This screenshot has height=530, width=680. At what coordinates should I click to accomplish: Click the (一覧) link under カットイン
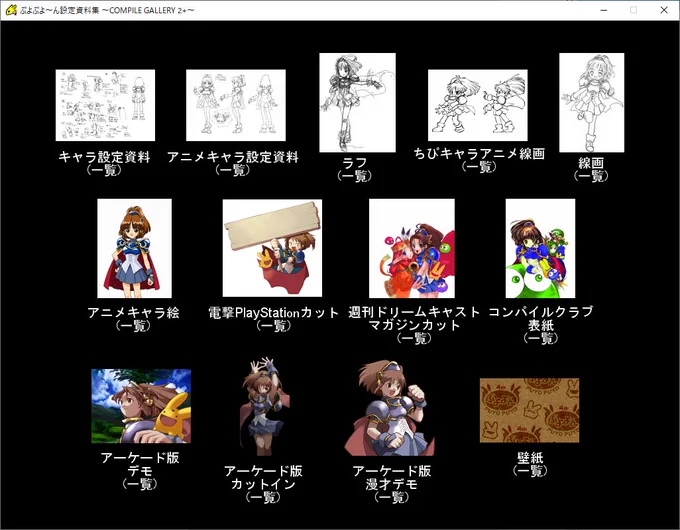[x=263, y=498]
